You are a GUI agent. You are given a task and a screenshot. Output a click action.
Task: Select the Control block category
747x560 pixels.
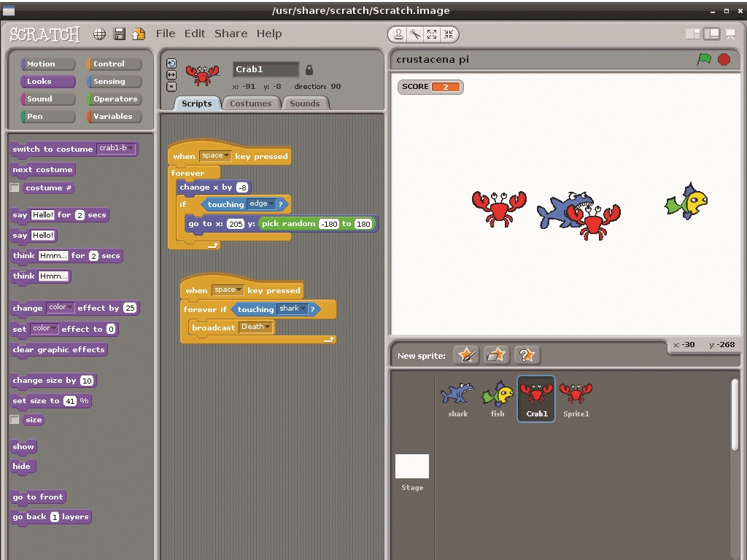point(115,64)
